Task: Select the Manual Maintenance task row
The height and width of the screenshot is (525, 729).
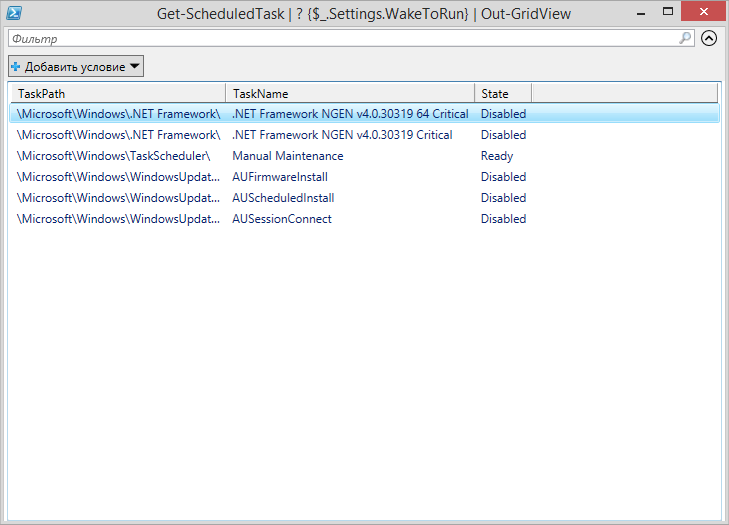Action: point(364,156)
